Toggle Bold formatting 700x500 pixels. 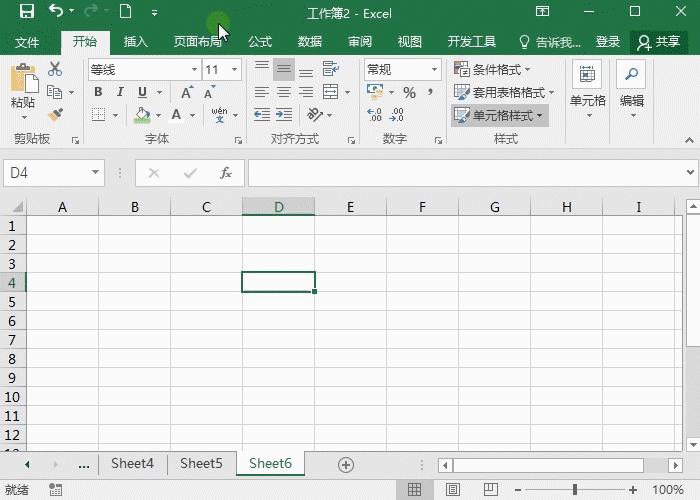point(98,92)
